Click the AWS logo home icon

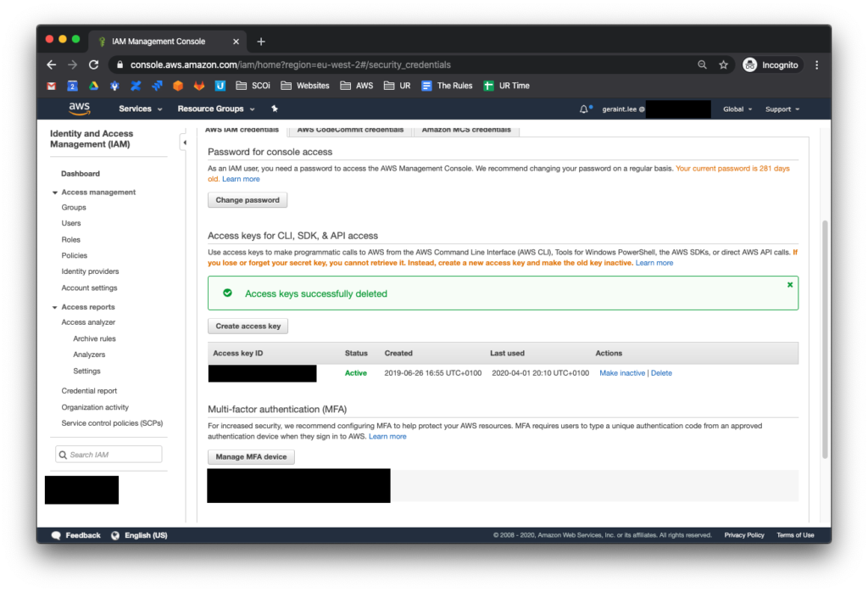coord(79,109)
